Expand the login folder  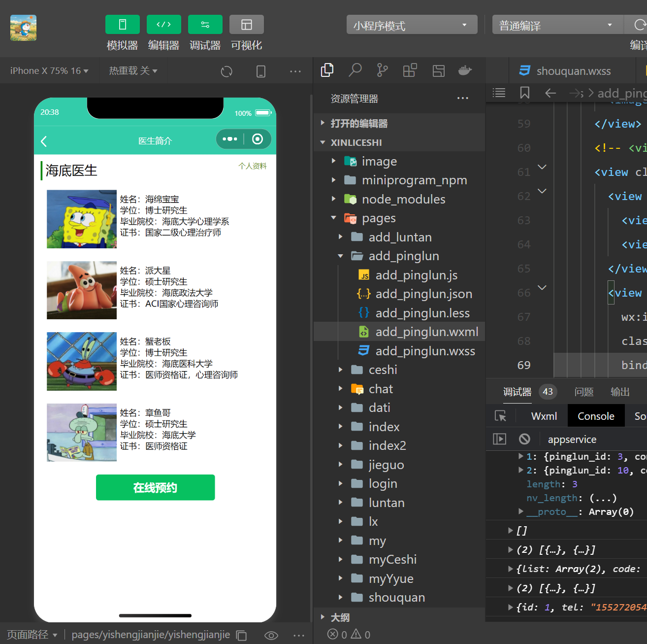[x=399, y=484]
